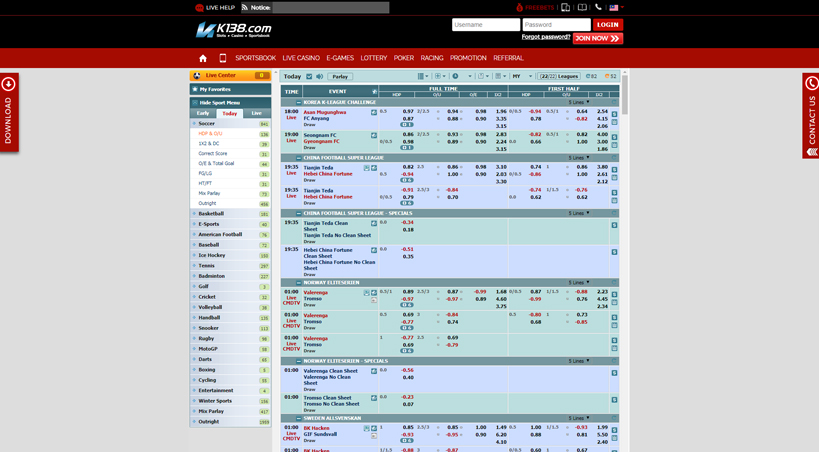Click the Parlay button
Image resolution: width=819 pixels, height=452 pixels.
point(340,76)
